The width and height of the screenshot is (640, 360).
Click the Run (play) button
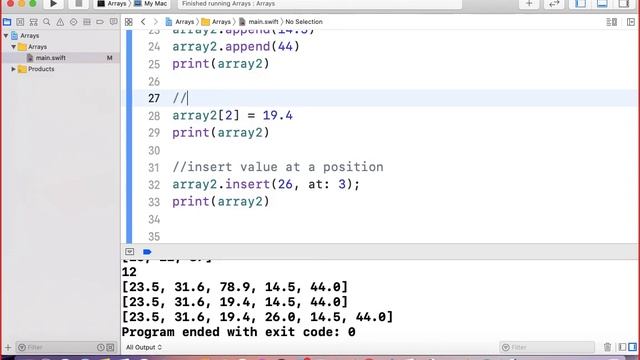click(53, 4)
